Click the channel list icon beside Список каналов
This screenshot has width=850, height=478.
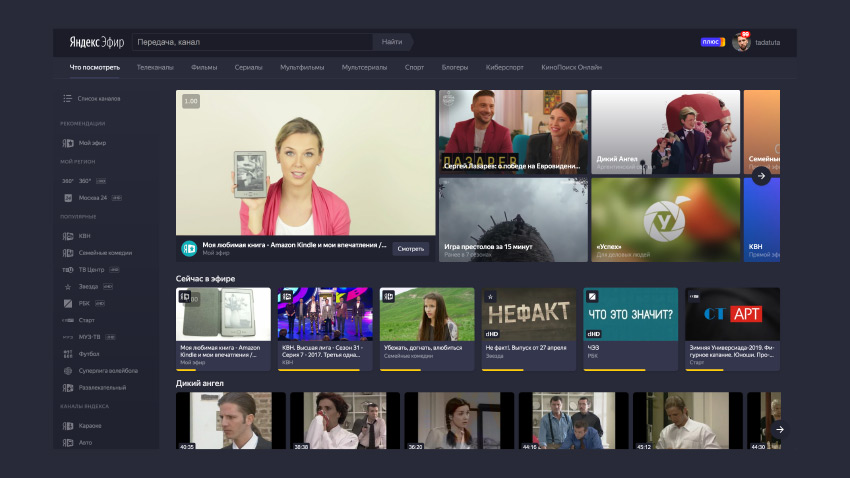(x=67, y=98)
